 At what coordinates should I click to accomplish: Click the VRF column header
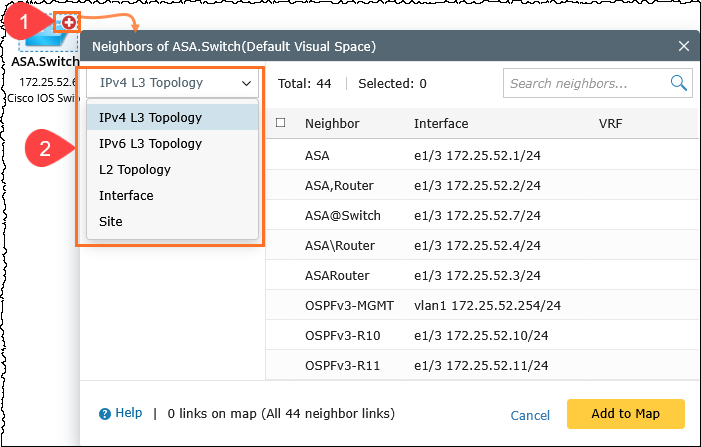pos(610,124)
